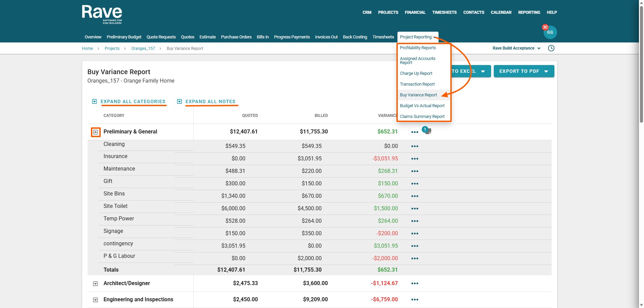Image resolution: width=644 pixels, height=308 pixels.
Task: Click Expand All Categories
Action: point(133,101)
